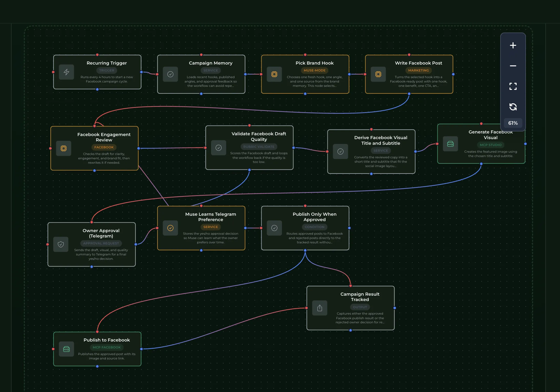Click the SERVICE tag on Derive Facebook Visual node
560x392 pixels.
[x=381, y=150]
